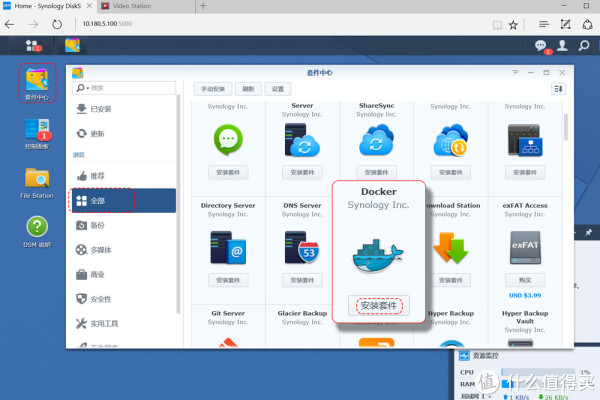Switch to the Video Station browser tab
The image size is (600, 400).
click(145, 6)
